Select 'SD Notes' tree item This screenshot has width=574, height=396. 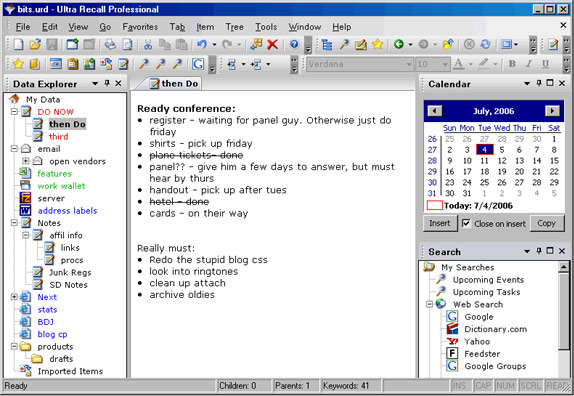68,285
